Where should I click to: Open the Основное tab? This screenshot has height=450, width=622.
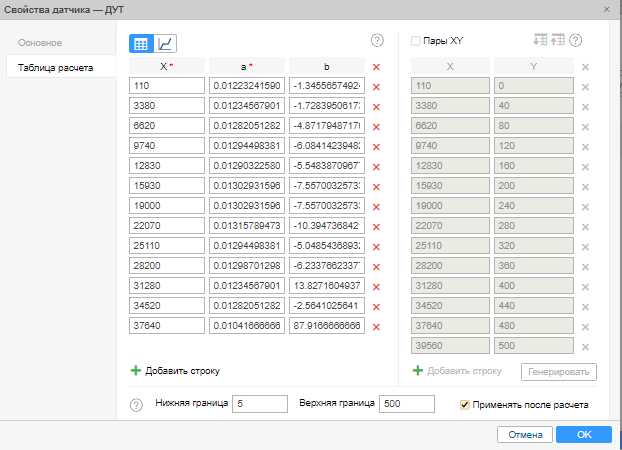pyautogui.click(x=40, y=43)
